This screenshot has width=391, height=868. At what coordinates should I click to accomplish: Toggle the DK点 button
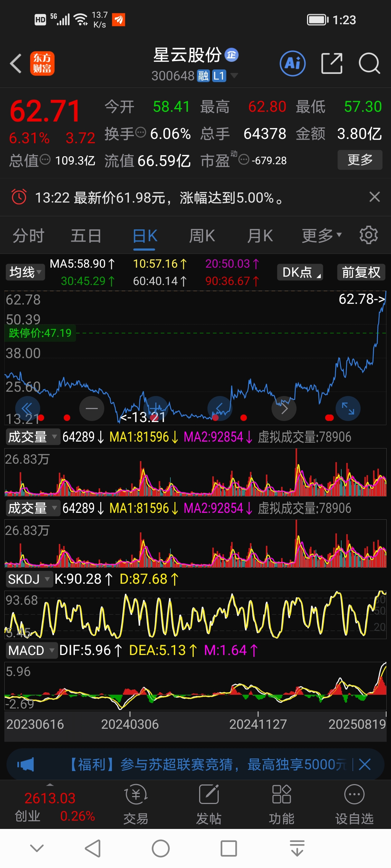tap(300, 272)
